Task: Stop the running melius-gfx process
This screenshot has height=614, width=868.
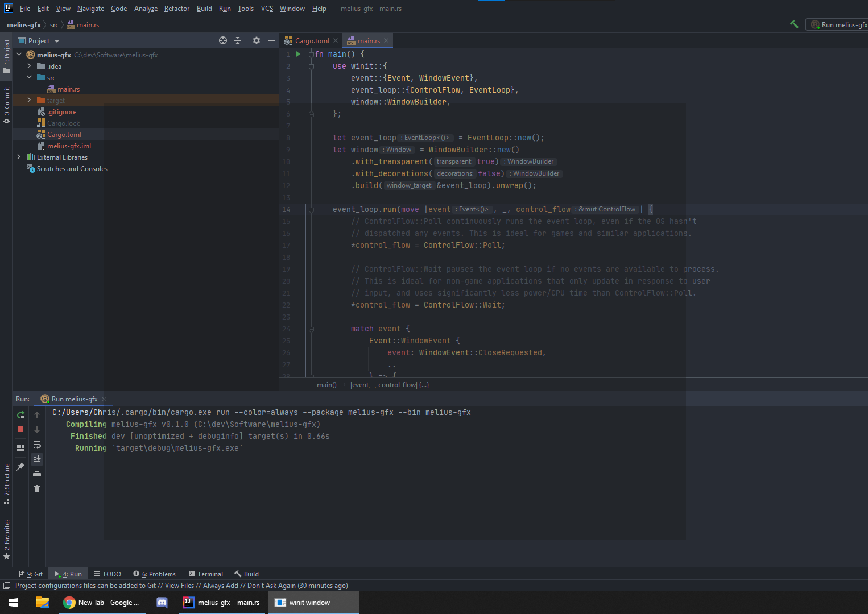Action: point(20,429)
